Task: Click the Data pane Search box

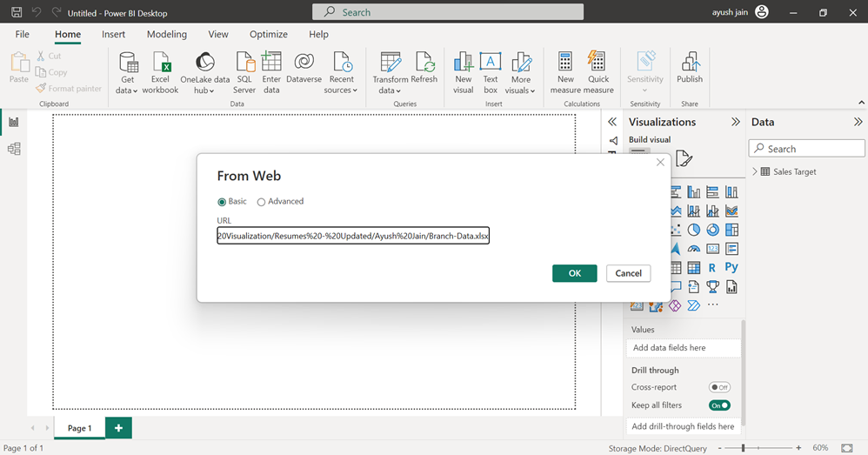Action: pyautogui.click(x=806, y=149)
